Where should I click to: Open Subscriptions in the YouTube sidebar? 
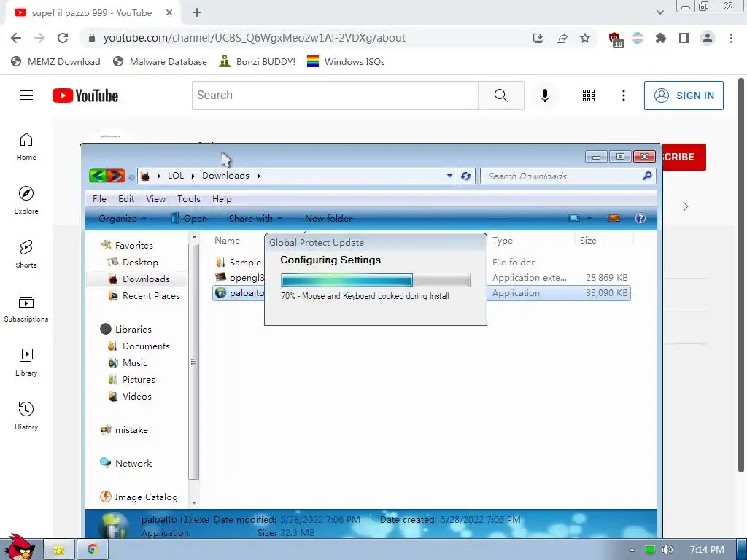point(26,308)
